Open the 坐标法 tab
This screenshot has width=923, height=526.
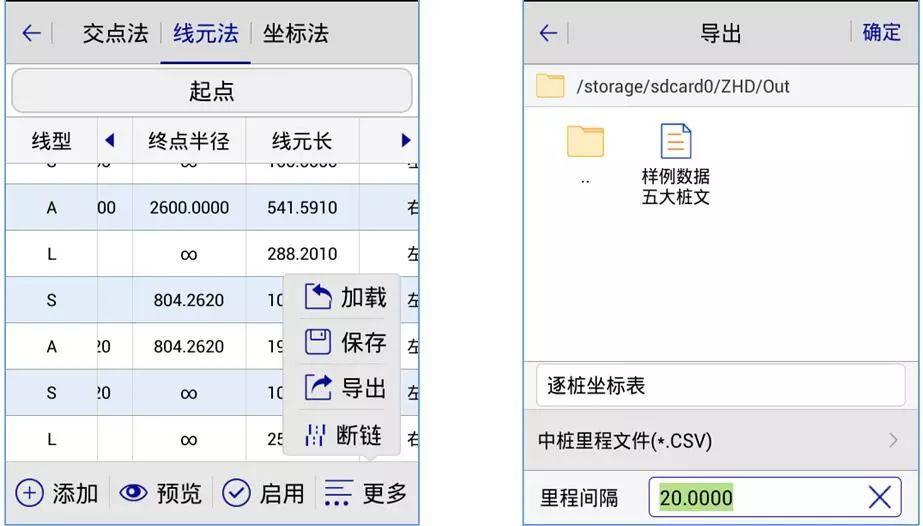[x=296, y=33]
